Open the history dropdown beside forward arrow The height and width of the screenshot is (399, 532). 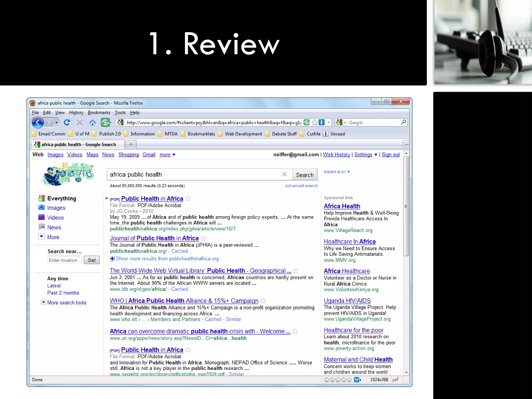point(56,122)
